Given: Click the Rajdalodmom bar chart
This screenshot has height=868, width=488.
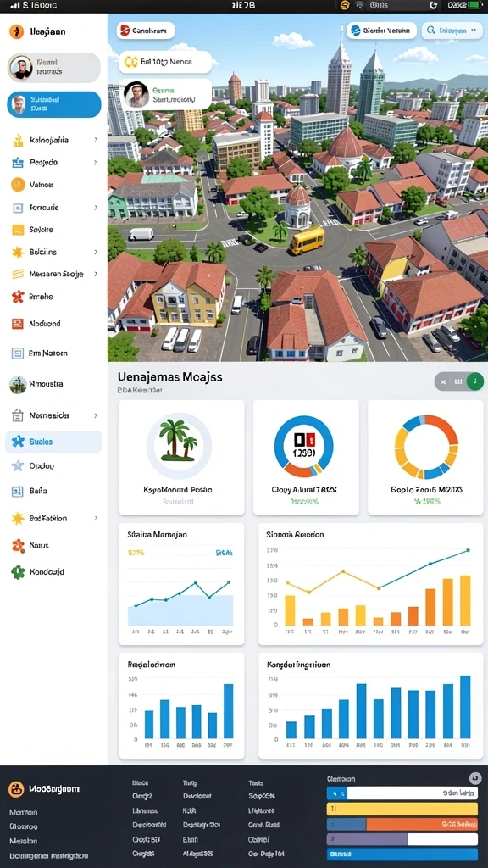Looking at the screenshot, I should tap(181, 706).
